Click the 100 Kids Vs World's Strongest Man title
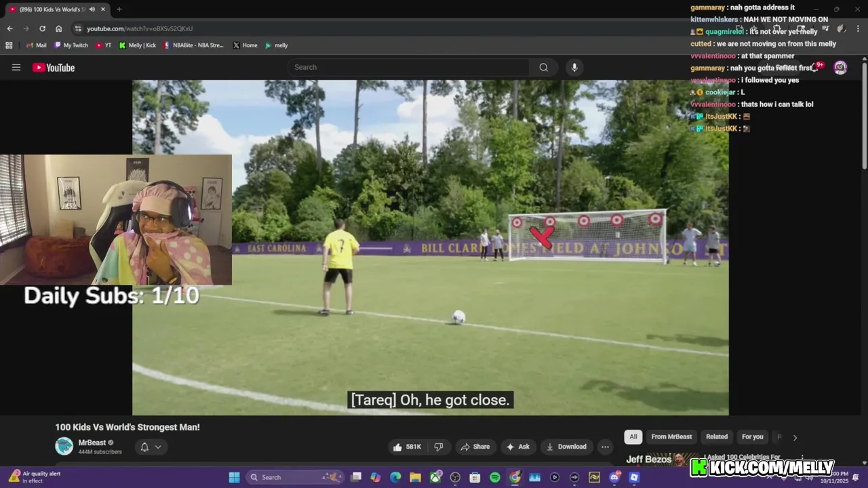The height and width of the screenshot is (488, 868). pyautogui.click(x=127, y=427)
